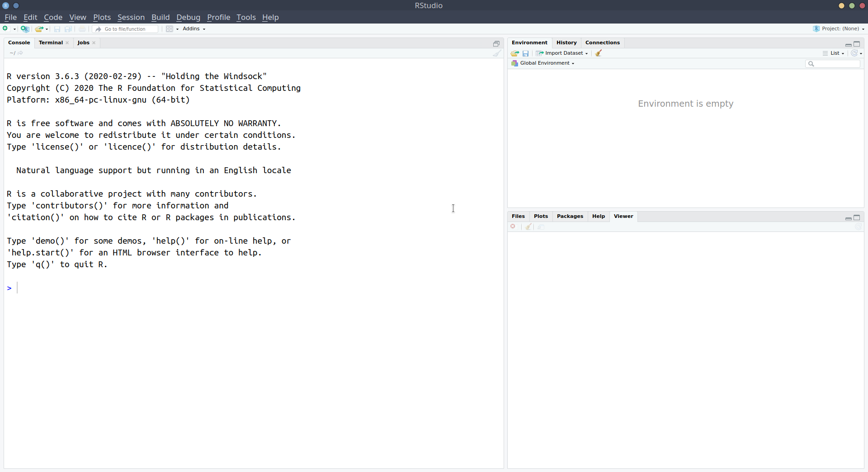Click the New File icon
868x472 pixels.
tap(6, 29)
